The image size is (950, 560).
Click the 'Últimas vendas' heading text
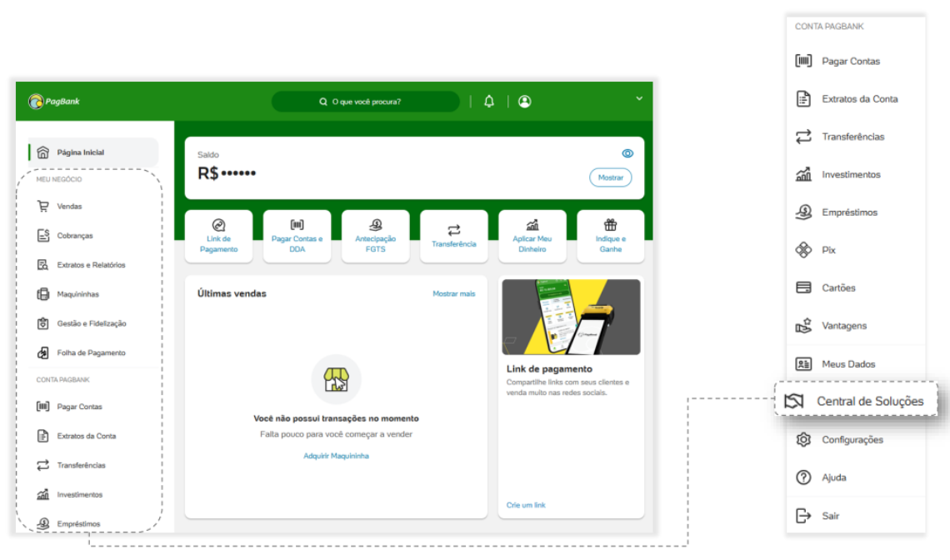(x=232, y=293)
